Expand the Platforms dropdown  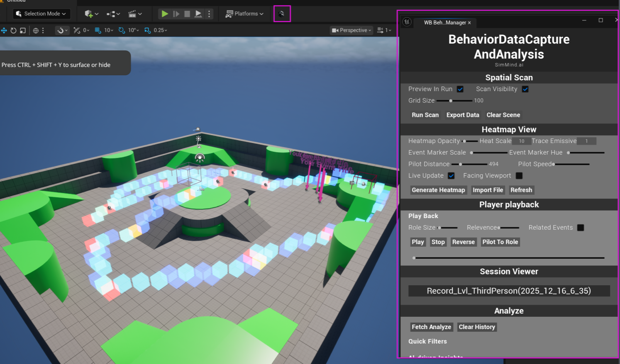[244, 13]
